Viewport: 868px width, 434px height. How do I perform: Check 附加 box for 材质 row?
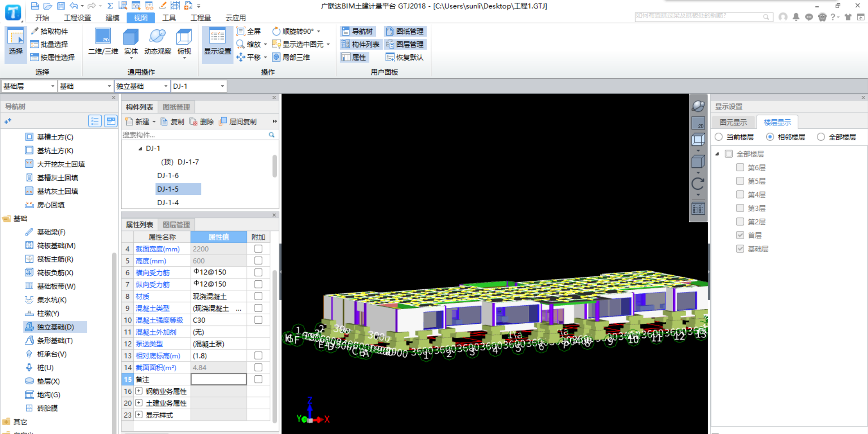click(x=258, y=296)
